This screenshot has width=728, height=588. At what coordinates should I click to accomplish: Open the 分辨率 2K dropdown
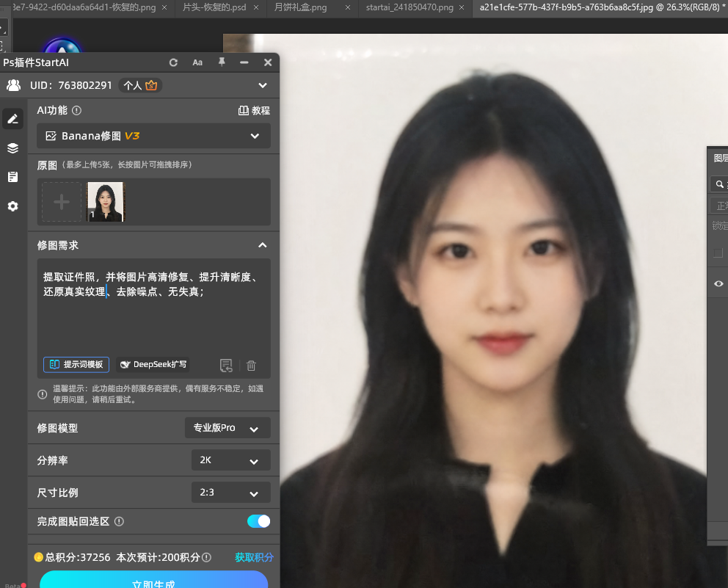[230, 460]
